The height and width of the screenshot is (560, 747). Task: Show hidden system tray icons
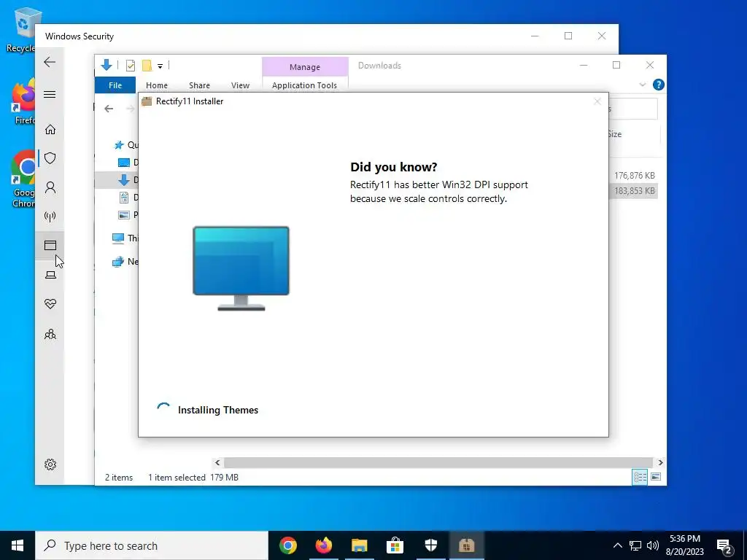[x=617, y=545]
